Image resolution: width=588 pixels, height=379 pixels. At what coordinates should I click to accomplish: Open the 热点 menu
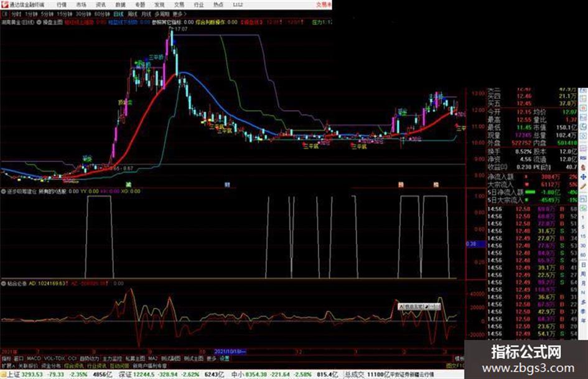point(218,4)
